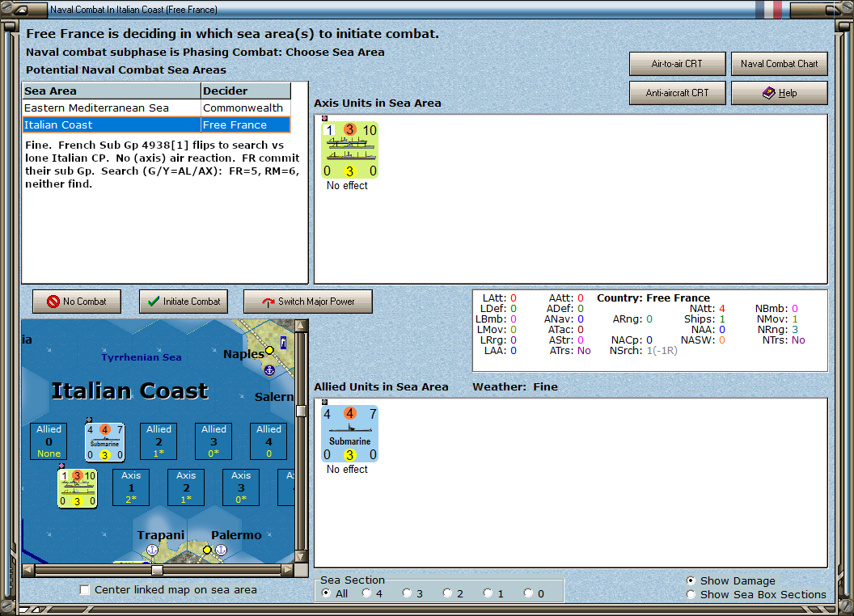Click the NAtt value 4

tap(721, 309)
